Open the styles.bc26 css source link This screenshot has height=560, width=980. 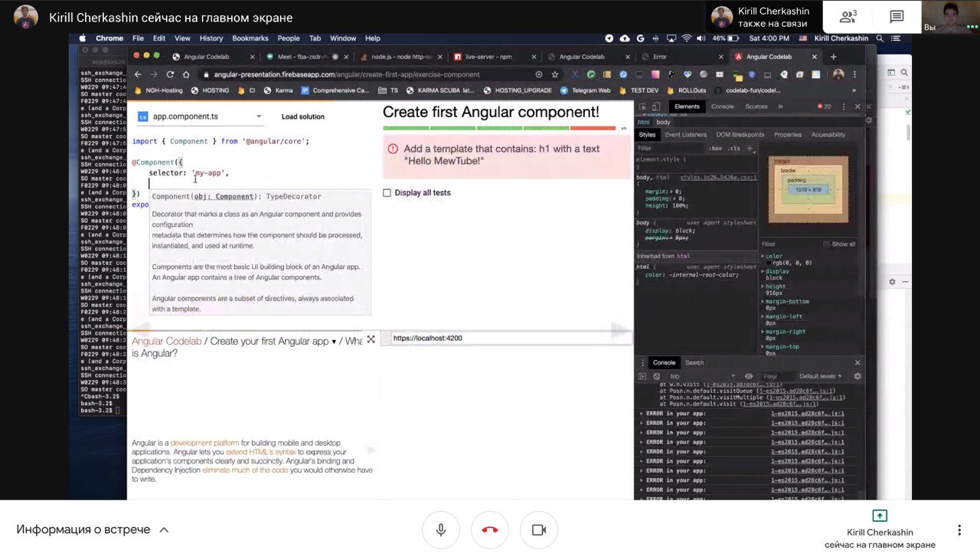coord(719,177)
